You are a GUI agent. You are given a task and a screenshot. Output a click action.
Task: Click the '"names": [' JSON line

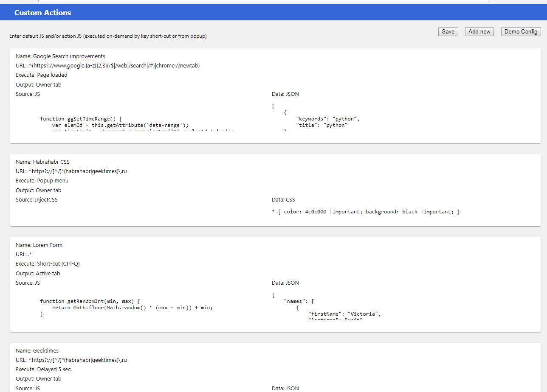299,301
